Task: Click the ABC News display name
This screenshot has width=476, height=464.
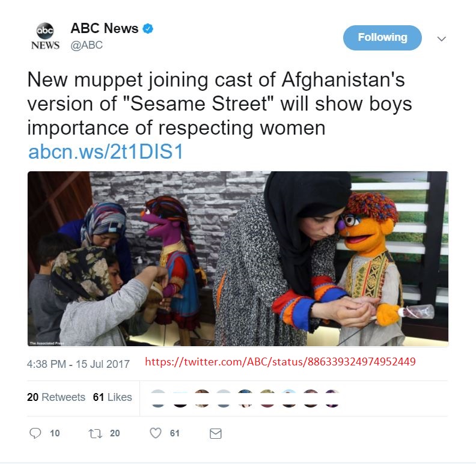Action: click(x=104, y=28)
